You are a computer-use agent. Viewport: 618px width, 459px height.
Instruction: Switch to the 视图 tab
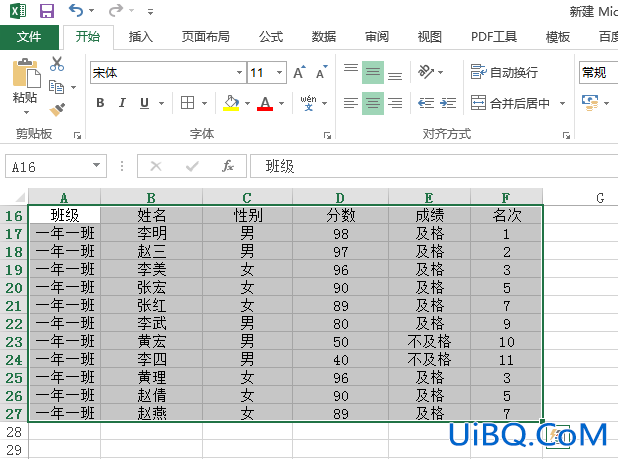point(430,37)
